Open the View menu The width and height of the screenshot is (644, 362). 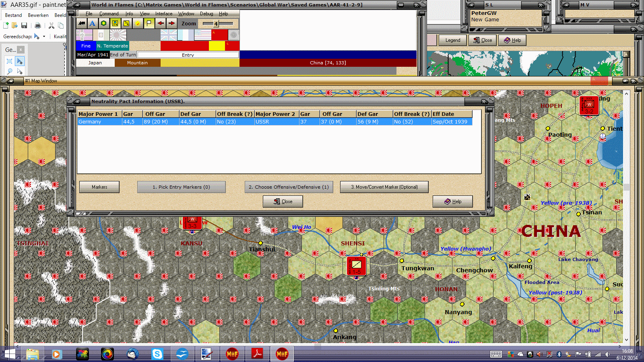144,14
